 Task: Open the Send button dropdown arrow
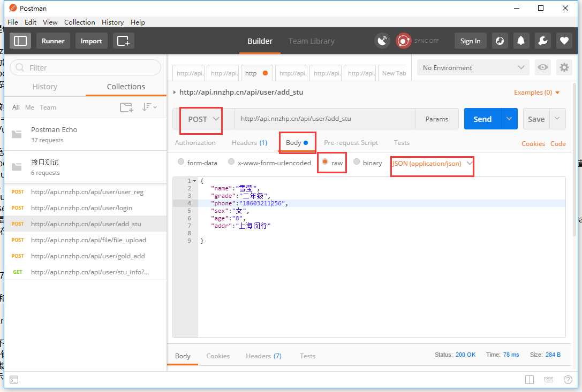[x=509, y=119]
